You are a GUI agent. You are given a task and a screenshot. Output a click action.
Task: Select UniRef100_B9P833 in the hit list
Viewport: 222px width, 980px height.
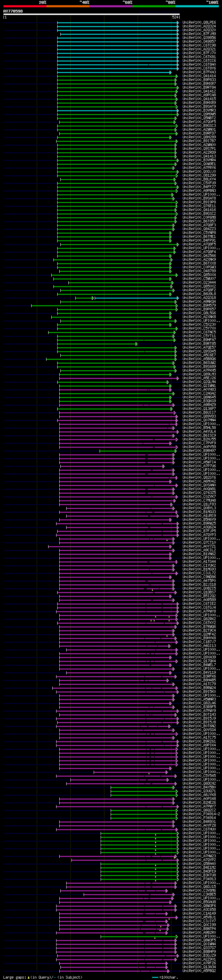point(199,80)
